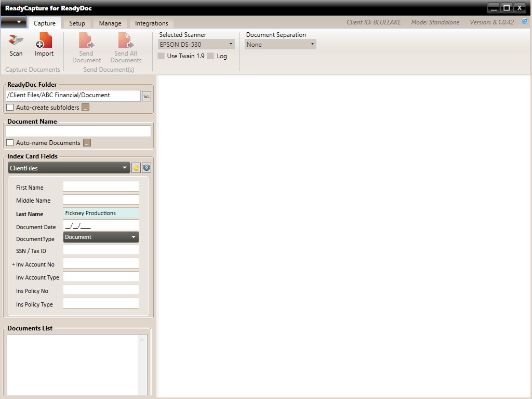This screenshot has height=399, width=532.
Task: Click the Import documents icon
Action: [x=44, y=42]
